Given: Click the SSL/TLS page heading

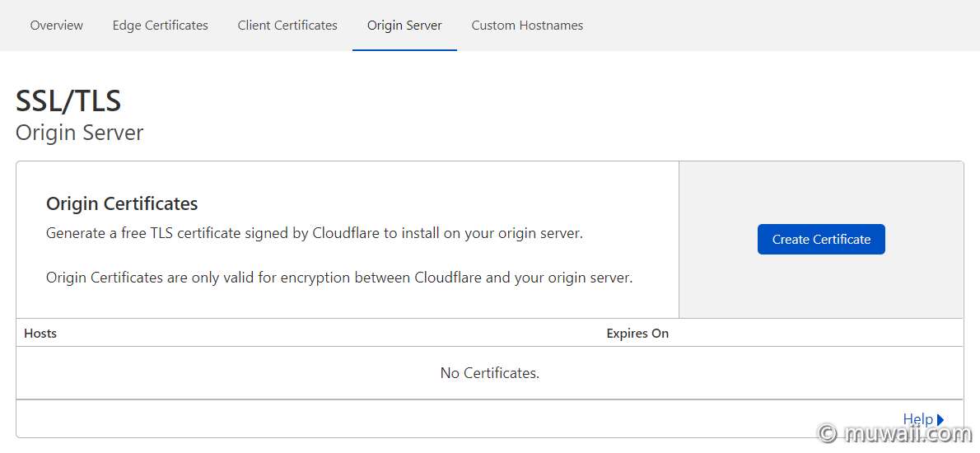Looking at the screenshot, I should [x=68, y=100].
